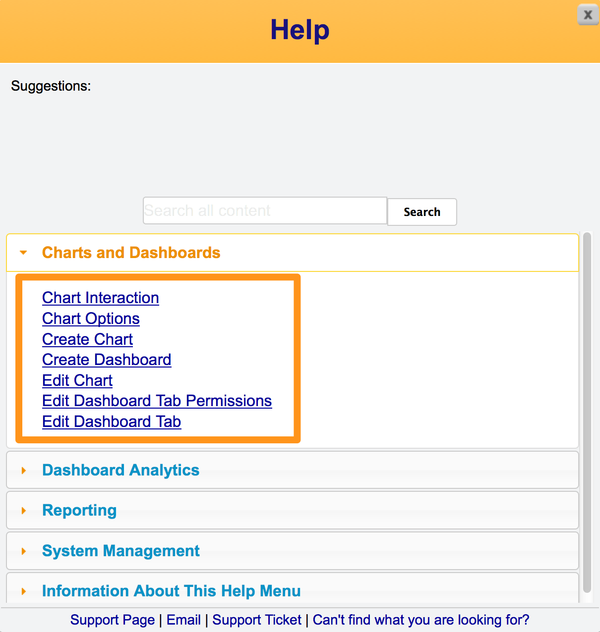The width and height of the screenshot is (600, 632).
Task: Click the Email link in footer
Action: pyautogui.click(x=183, y=620)
